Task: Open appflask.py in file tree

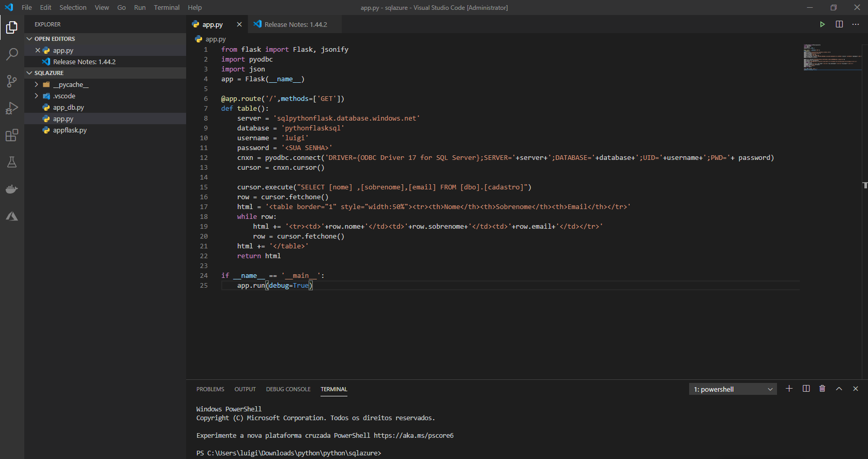Action: [x=105, y=130]
